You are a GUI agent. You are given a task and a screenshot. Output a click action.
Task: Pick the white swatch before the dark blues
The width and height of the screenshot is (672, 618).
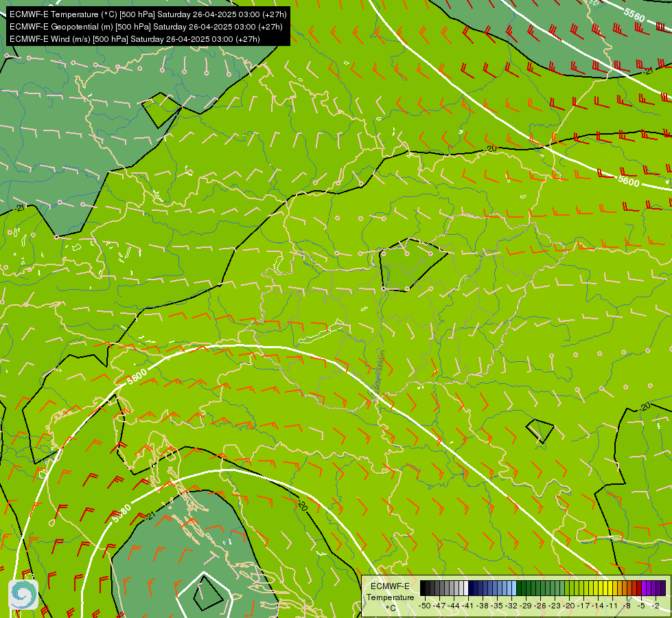point(466,588)
